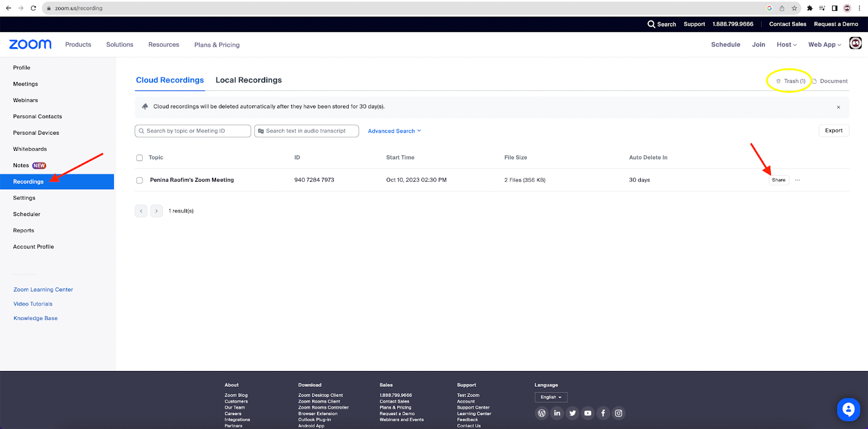Screen dimensions: 868x429
Task: Open the WordPress blog icon in footer
Action: (x=541, y=413)
